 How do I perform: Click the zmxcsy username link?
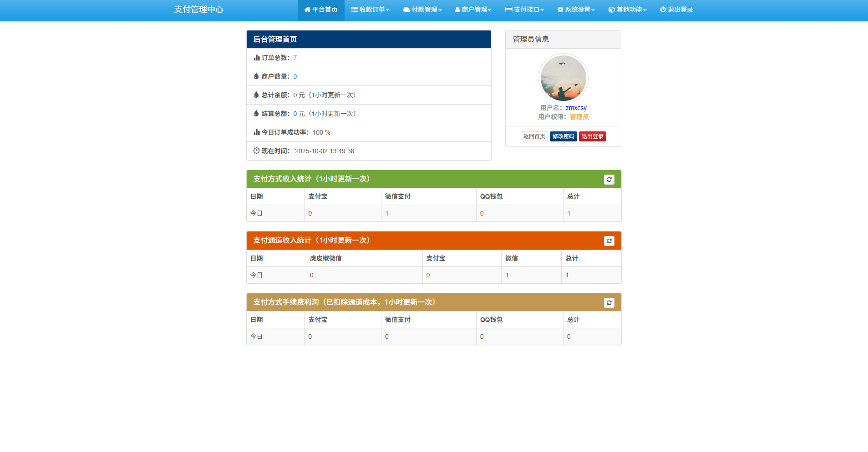576,108
